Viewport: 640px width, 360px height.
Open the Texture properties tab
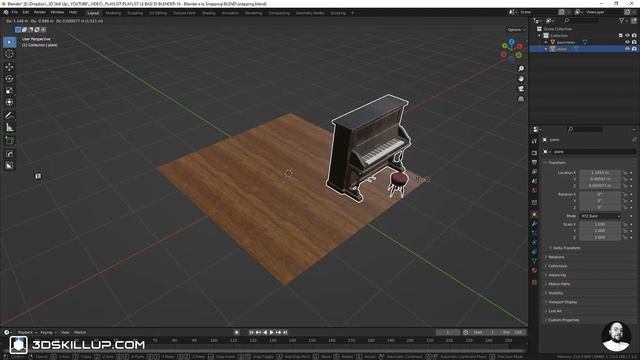(x=534, y=282)
